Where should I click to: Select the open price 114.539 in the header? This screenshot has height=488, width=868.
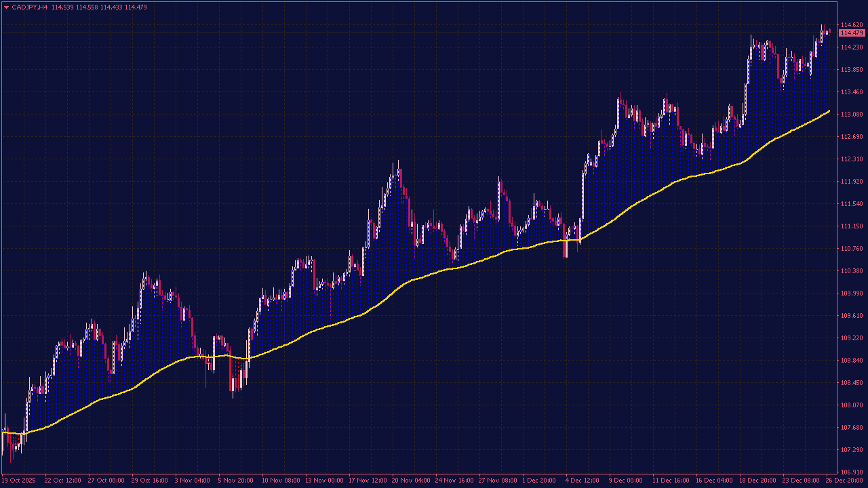click(64, 7)
